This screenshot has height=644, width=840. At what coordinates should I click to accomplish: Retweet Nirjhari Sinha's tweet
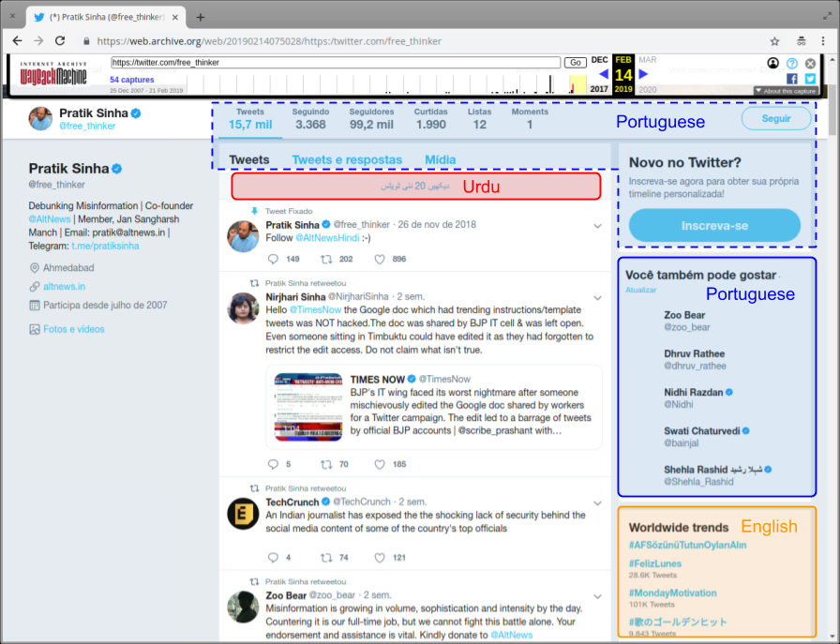point(326,465)
